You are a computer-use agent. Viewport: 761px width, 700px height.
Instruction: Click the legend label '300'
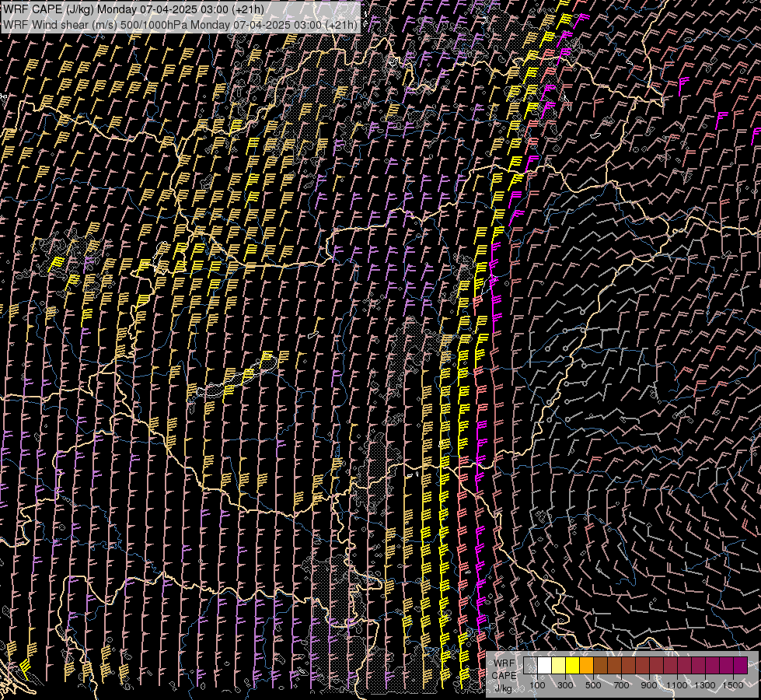pos(565,685)
